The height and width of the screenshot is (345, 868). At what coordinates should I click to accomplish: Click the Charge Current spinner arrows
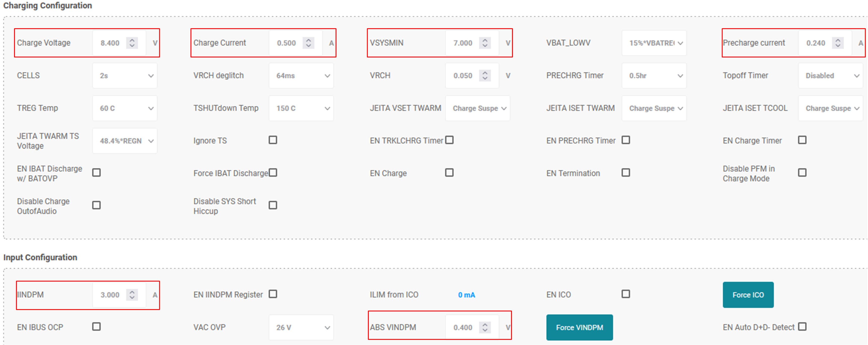click(x=308, y=43)
